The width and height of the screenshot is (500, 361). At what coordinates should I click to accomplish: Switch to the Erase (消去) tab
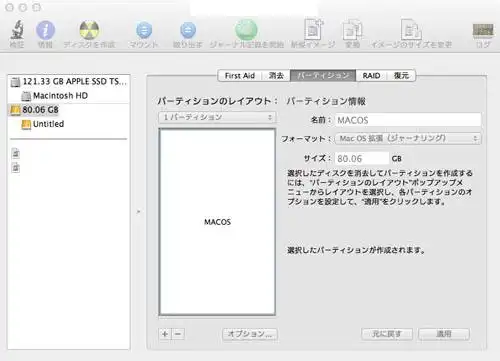click(x=276, y=76)
